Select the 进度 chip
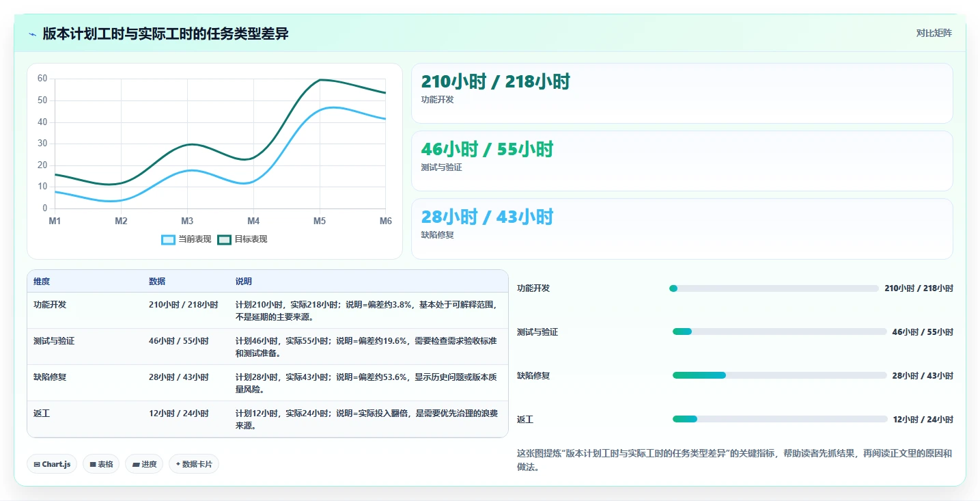This screenshot has height=501, width=980. pos(144,464)
